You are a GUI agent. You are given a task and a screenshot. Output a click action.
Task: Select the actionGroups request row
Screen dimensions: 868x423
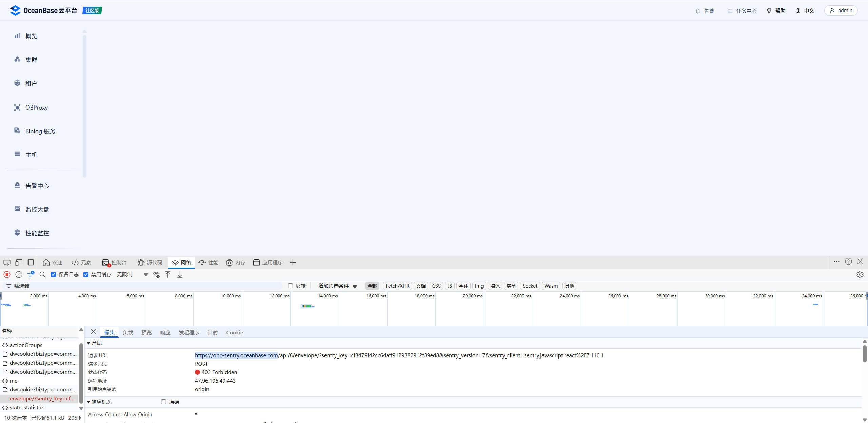tap(39, 345)
